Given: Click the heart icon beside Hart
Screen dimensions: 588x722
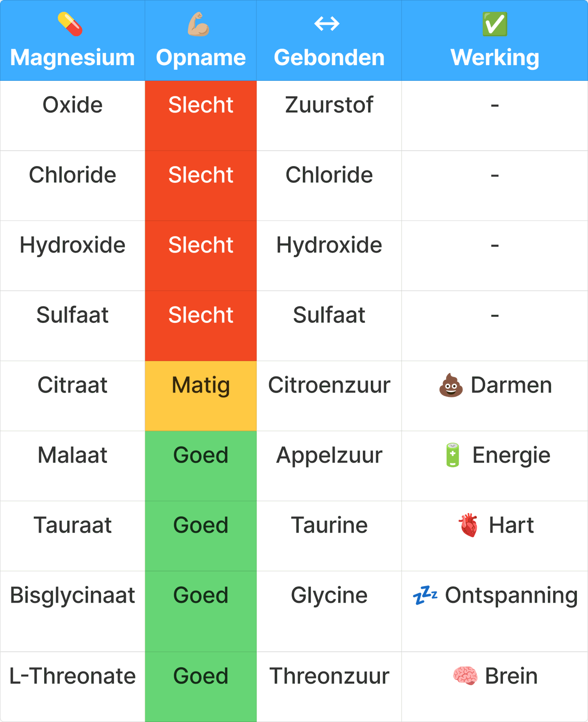Looking at the screenshot, I should point(468,525).
